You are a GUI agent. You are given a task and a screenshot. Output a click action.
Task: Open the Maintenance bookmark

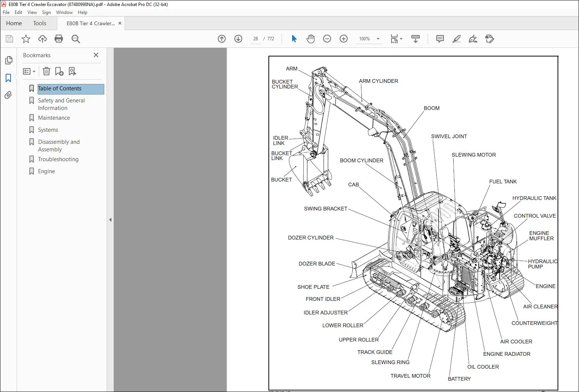[54, 118]
